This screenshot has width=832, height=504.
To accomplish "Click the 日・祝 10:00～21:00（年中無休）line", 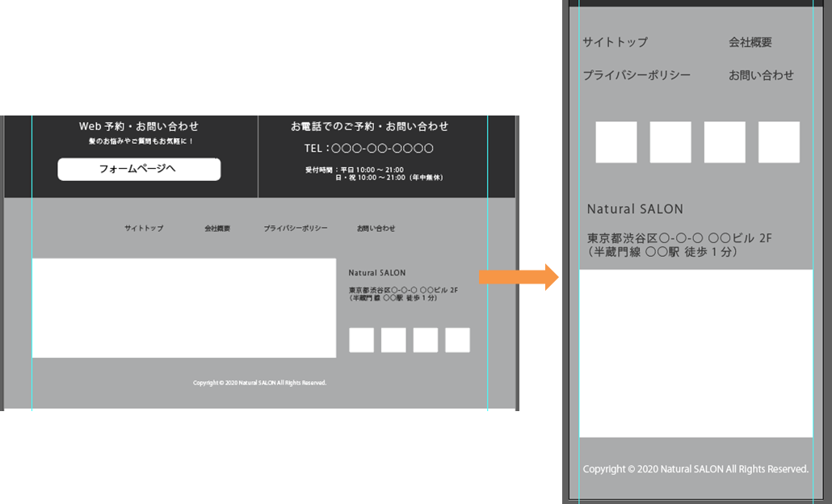I will [x=389, y=178].
